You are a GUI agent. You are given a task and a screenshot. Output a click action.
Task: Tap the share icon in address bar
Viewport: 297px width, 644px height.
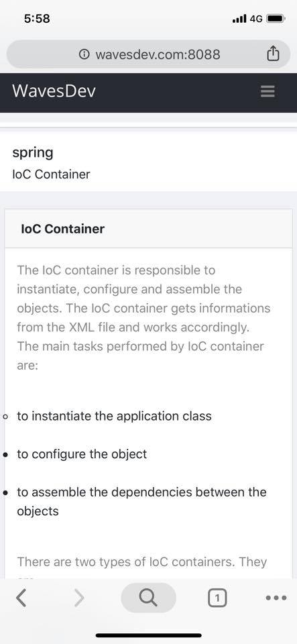tap(274, 54)
